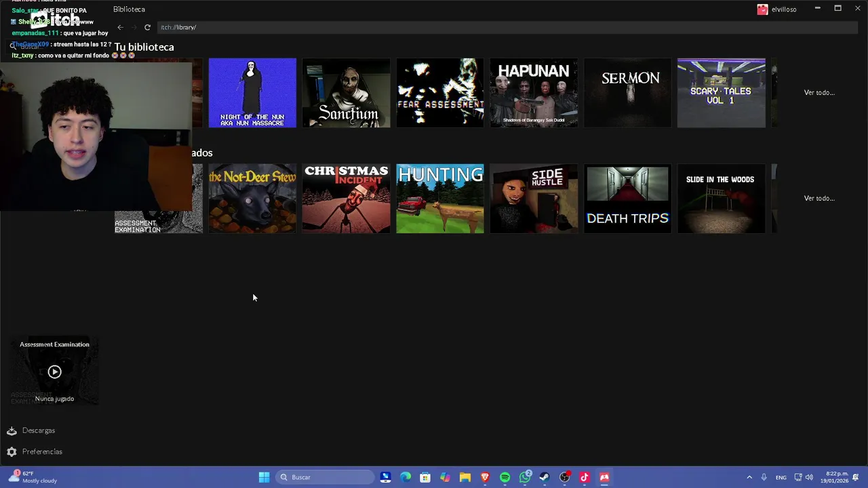Image resolution: width=868 pixels, height=488 pixels.
Task: Open TikTok app from taskbar
Action: tap(585, 477)
